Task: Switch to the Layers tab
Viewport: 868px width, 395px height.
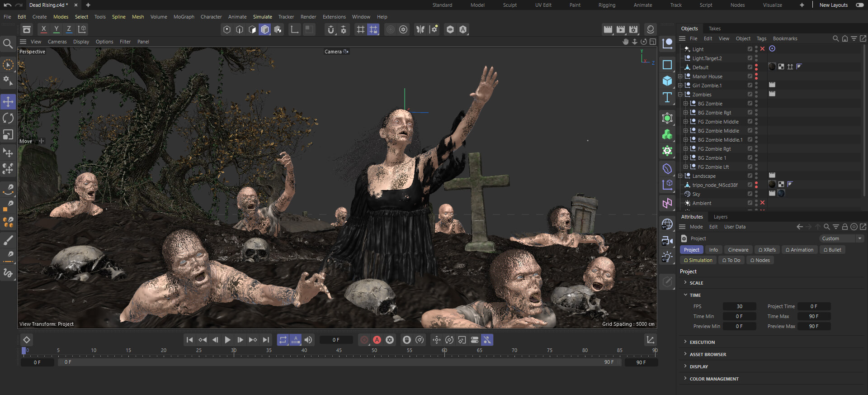Action: click(720, 217)
